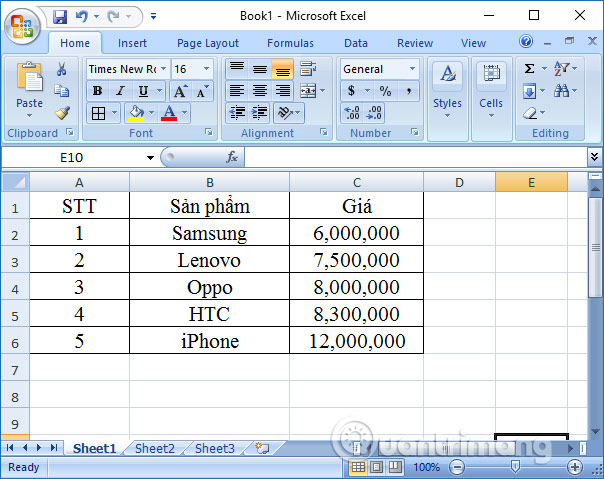
Task: Insert a function with fx button
Action: [x=232, y=157]
